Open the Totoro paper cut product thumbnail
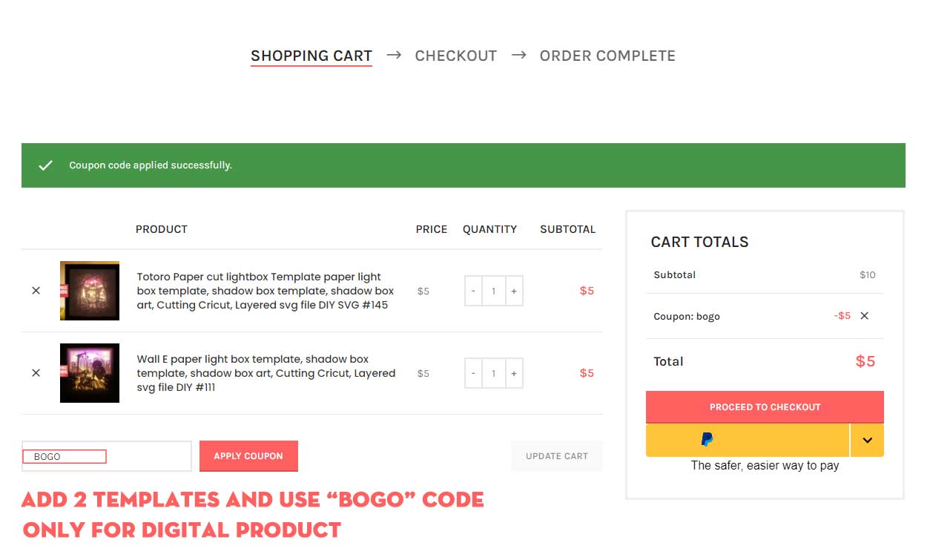The height and width of the screenshot is (560, 933). 90,291
